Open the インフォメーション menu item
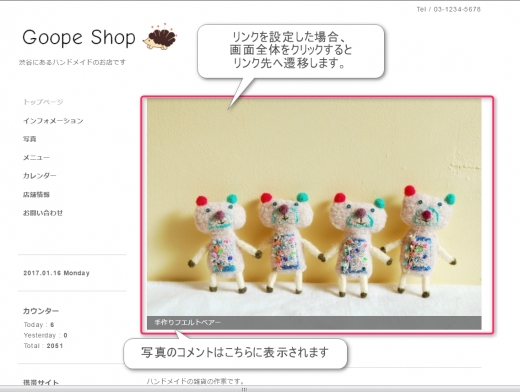This screenshot has height=392, width=520. pyautogui.click(x=53, y=121)
